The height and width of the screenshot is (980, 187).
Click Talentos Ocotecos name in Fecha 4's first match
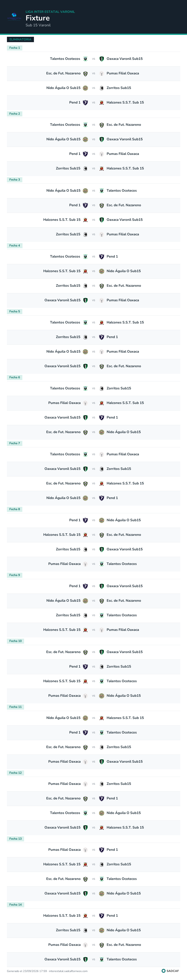[x=65, y=256]
